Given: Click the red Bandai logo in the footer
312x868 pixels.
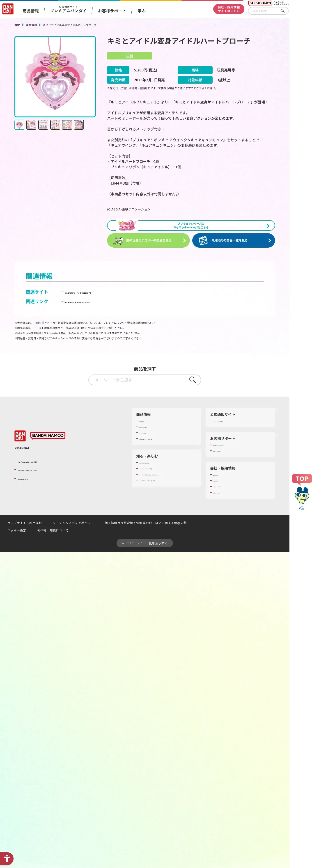Looking at the screenshot, I should tap(20, 436).
